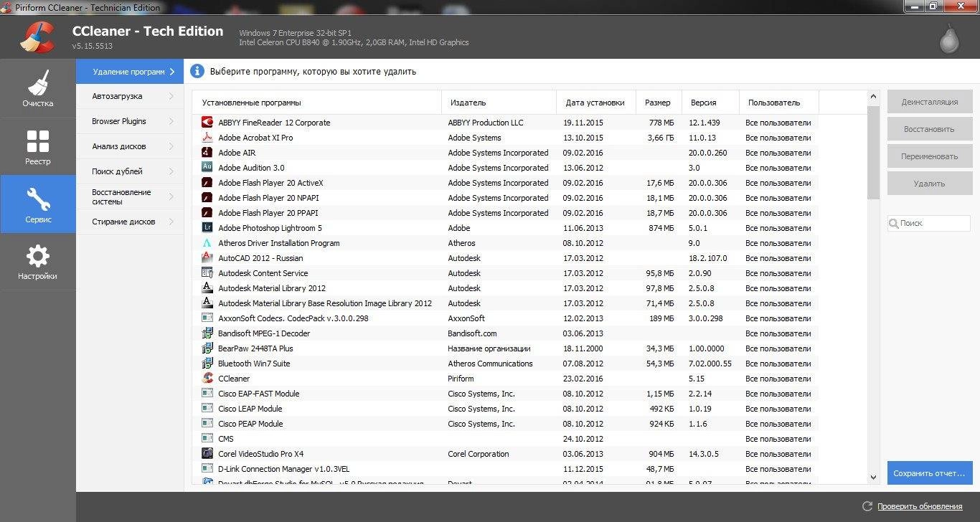The image size is (980, 522).
Task: Click the Piriform pear icon
Action: pos(949,40)
